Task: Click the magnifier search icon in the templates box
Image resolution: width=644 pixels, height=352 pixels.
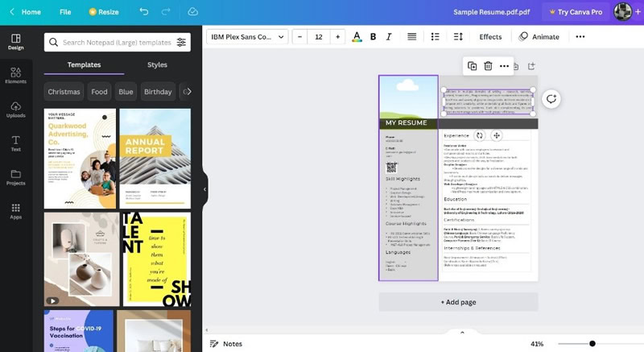Action: point(53,43)
